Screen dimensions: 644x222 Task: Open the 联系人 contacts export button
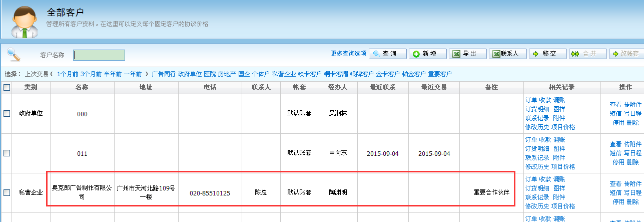pos(508,54)
